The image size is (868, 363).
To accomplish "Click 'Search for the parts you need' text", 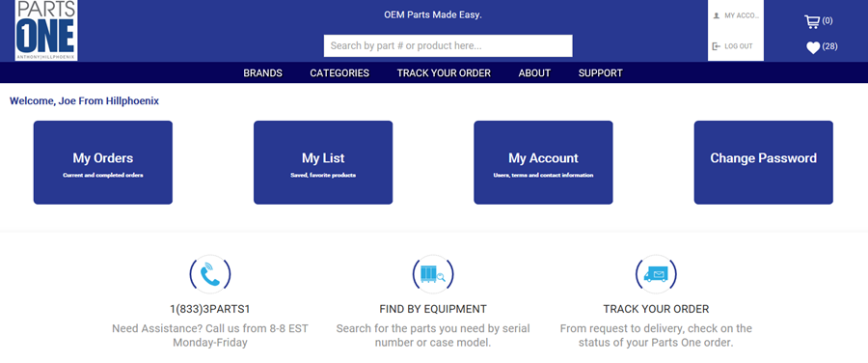I will click(x=433, y=335).
